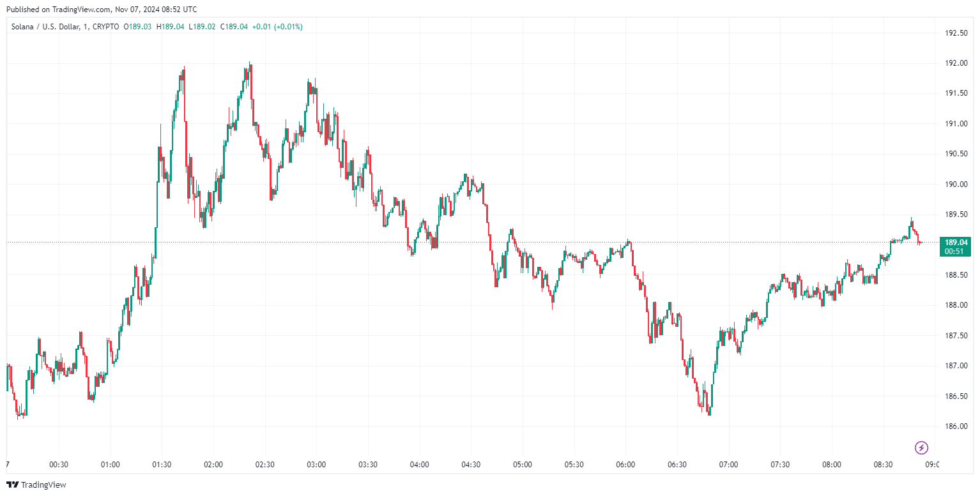Click the TradingView logo at bottom left
Image resolution: width=980 pixels, height=496 pixels.
[36, 485]
